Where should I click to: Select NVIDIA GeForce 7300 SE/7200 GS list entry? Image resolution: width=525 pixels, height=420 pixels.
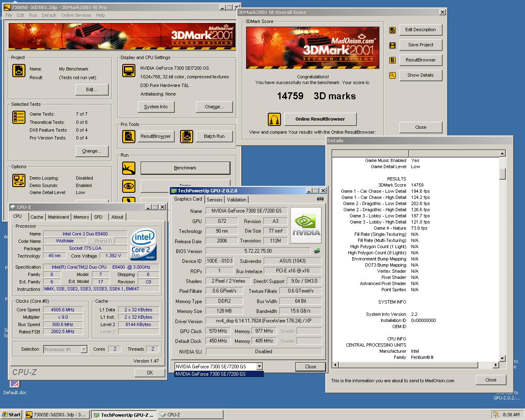pyautogui.click(x=219, y=374)
